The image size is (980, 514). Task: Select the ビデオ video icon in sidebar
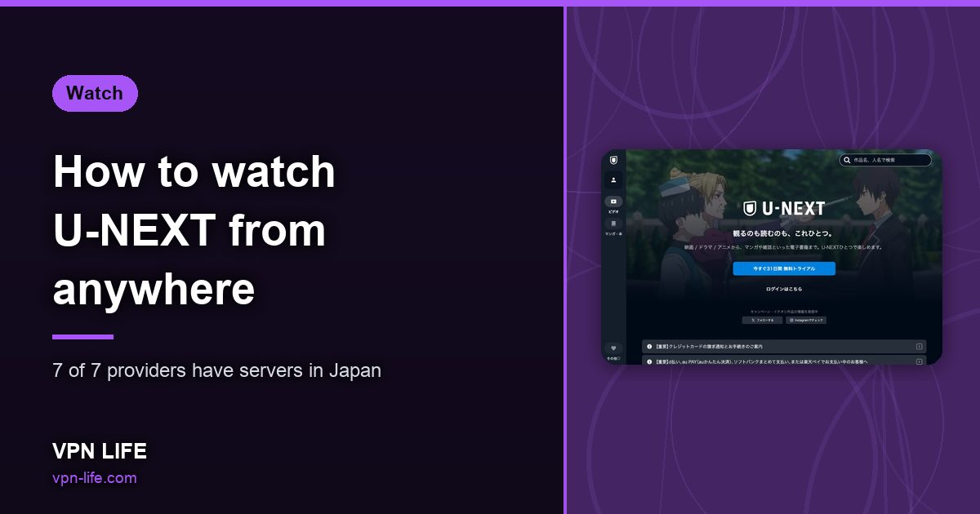point(613,202)
